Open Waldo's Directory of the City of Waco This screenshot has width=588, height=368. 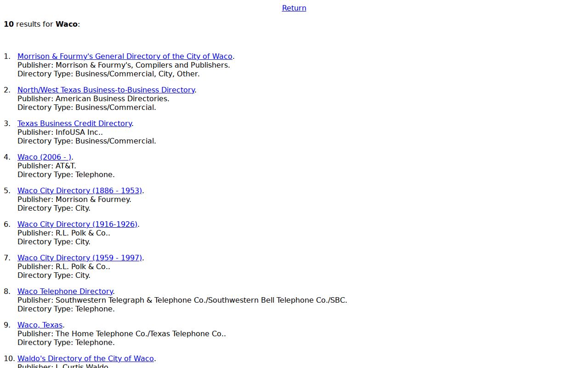[x=85, y=358]
